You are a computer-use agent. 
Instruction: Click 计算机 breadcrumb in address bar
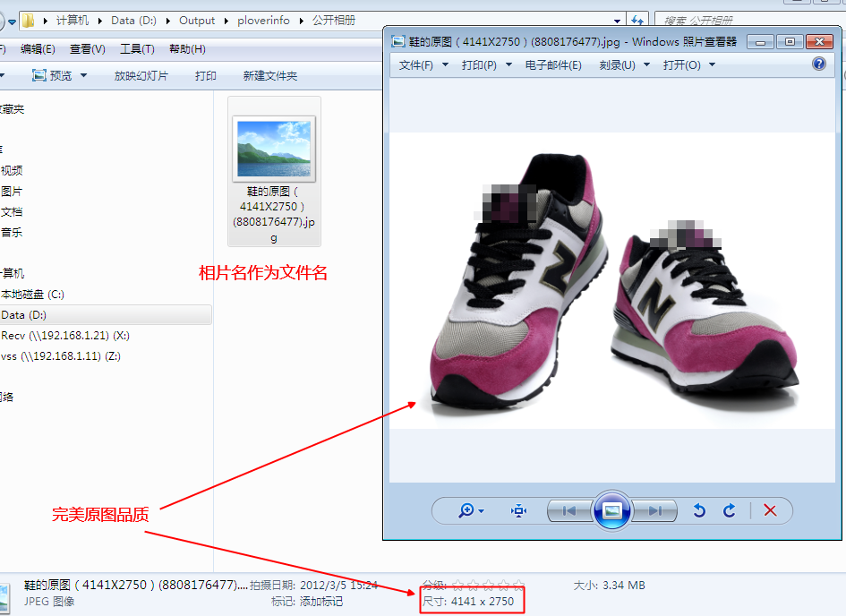point(73,21)
